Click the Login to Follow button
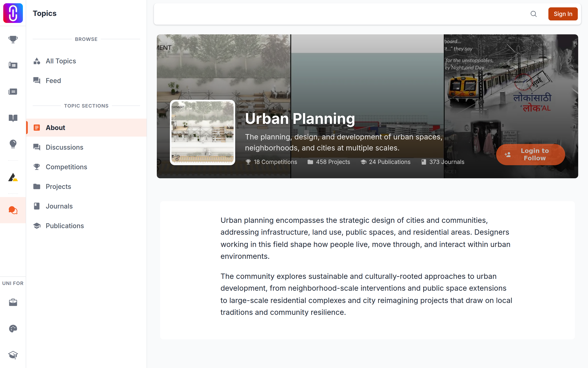This screenshot has width=588, height=368. click(530, 155)
